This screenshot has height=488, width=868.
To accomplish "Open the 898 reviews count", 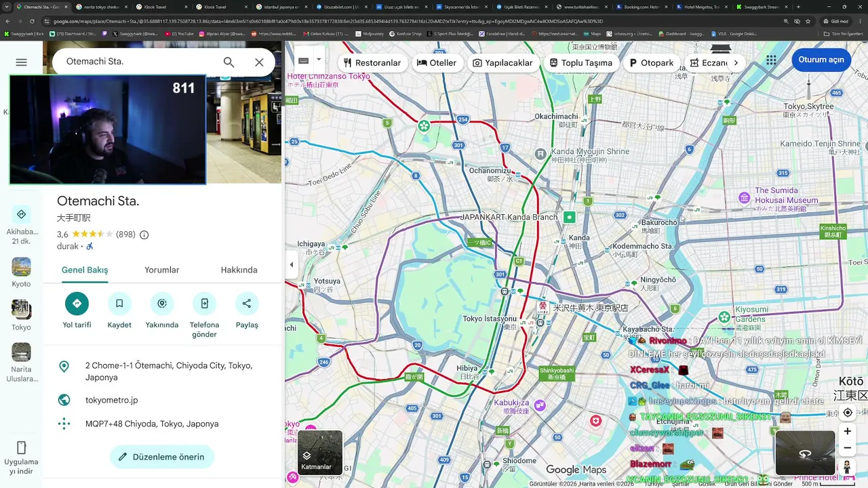I will coord(125,235).
